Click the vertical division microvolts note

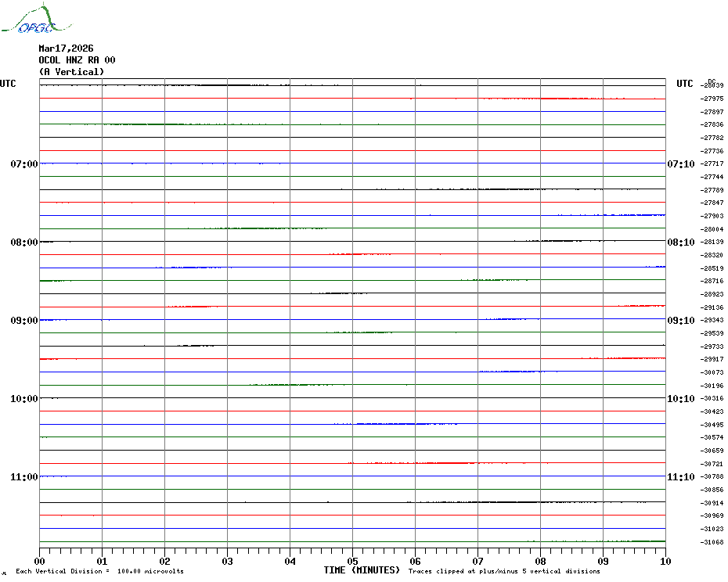tap(99, 571)
